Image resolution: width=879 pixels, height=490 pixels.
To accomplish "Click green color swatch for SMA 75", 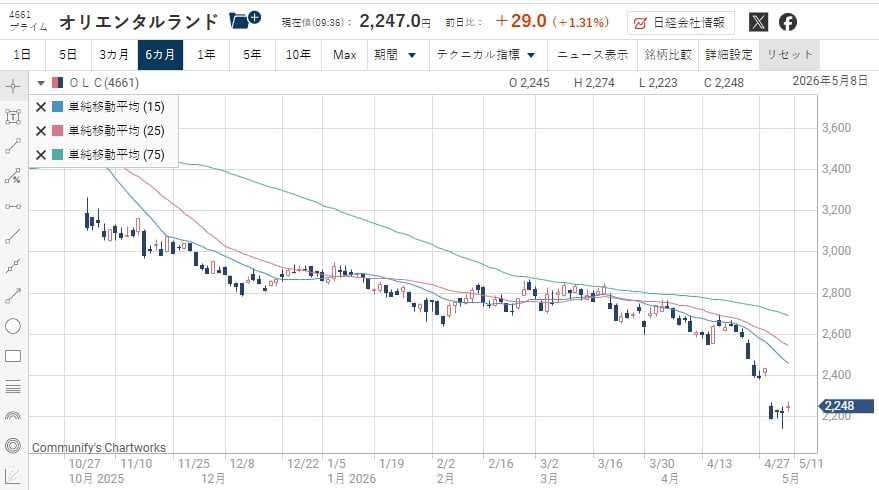I will coord(57,155).
